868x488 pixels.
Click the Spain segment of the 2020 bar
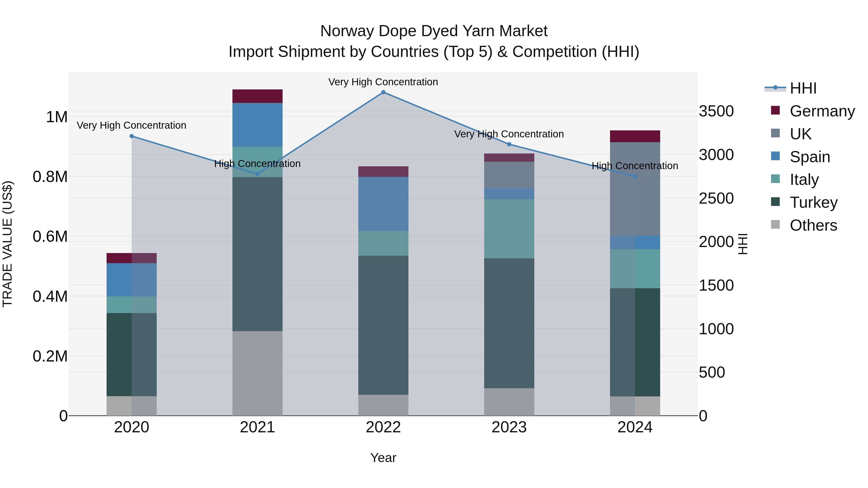(132, 280)
